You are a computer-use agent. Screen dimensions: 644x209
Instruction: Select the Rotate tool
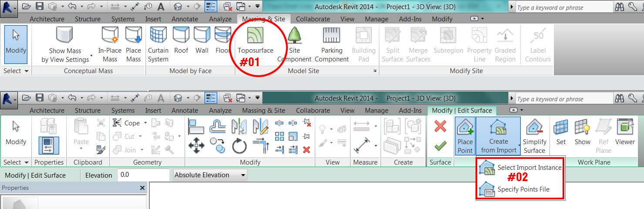tap(239, 146)
